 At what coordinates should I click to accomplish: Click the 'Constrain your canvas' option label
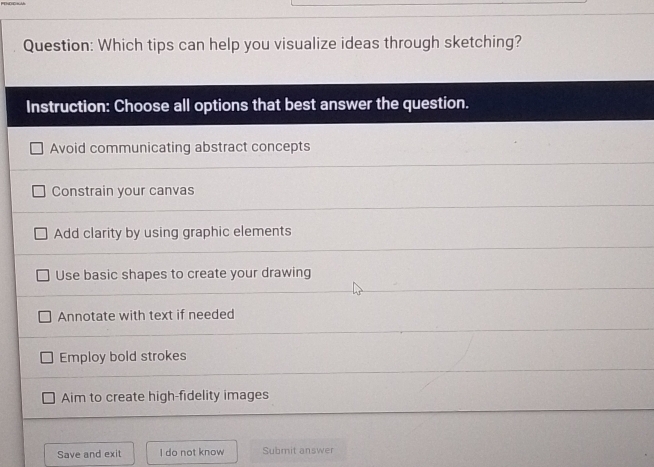123,191
